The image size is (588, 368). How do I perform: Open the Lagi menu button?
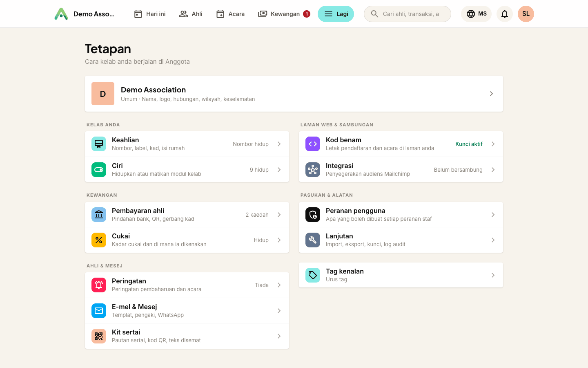pyautogui.click(x=336, y=14)
